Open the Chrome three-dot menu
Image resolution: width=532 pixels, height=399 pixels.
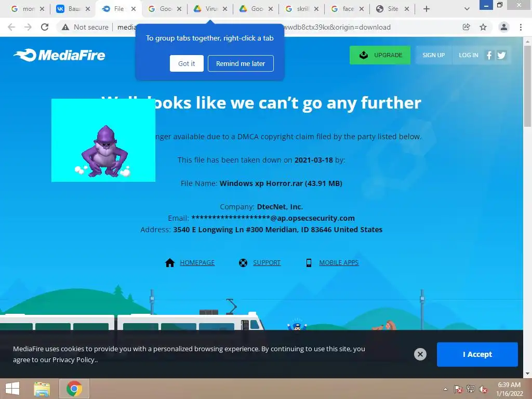pos(521,27)
